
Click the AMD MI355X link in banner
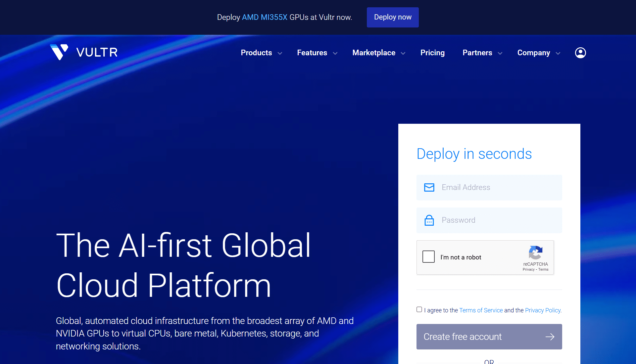point(265,17)
